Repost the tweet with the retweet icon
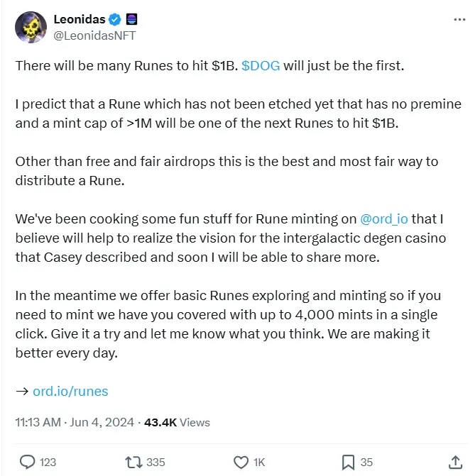The width and height of the screenshot is (475, 476). [x=133, y=462]
